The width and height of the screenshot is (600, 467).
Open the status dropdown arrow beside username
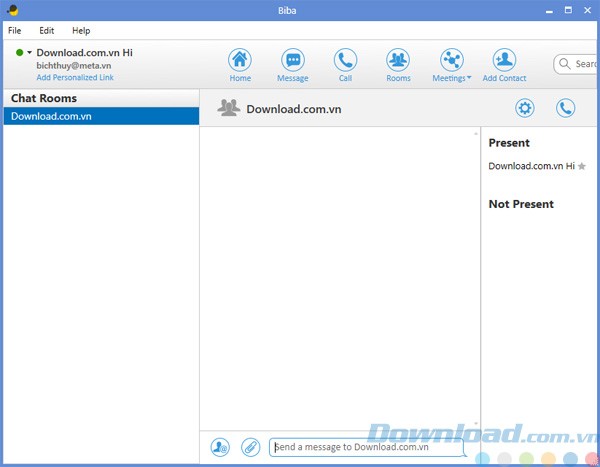tap(30, 52)
